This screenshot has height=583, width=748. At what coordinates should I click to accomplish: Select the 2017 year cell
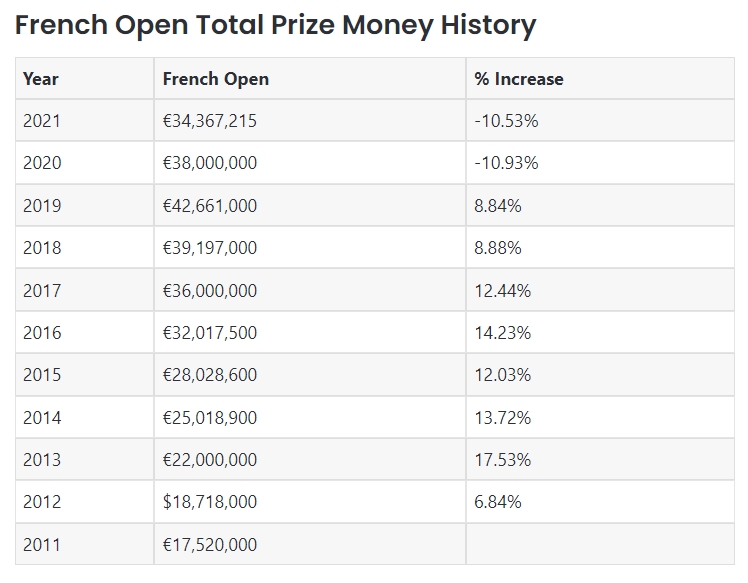(x=42, y=291)
